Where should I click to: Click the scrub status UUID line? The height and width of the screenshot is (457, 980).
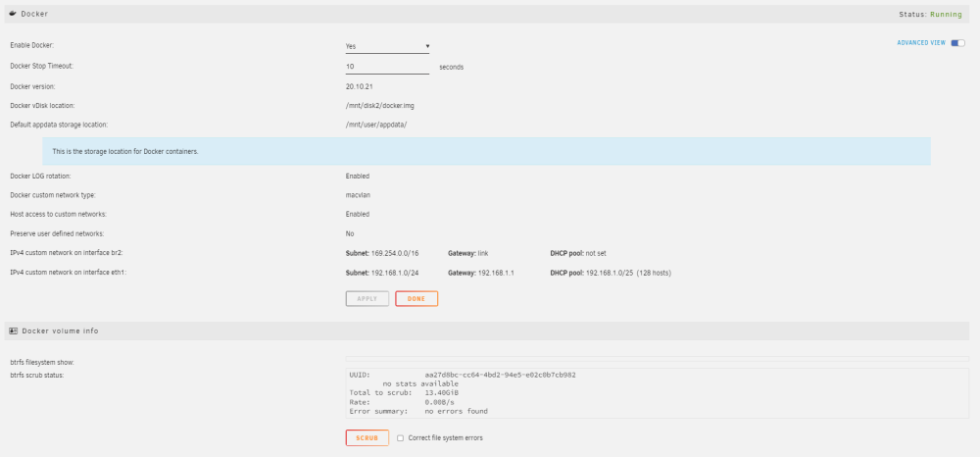click(463, 375)
